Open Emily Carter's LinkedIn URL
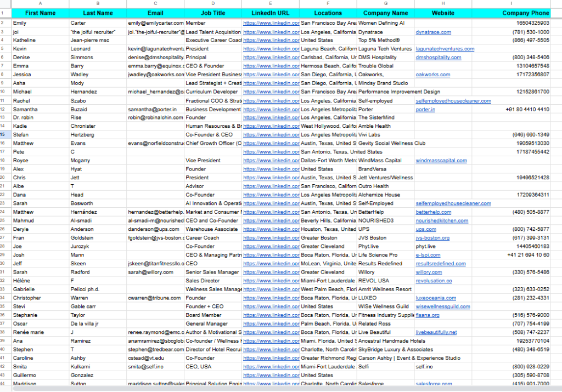Image resolution: width=562 pixels, height=392 pixels. [271, 23]
